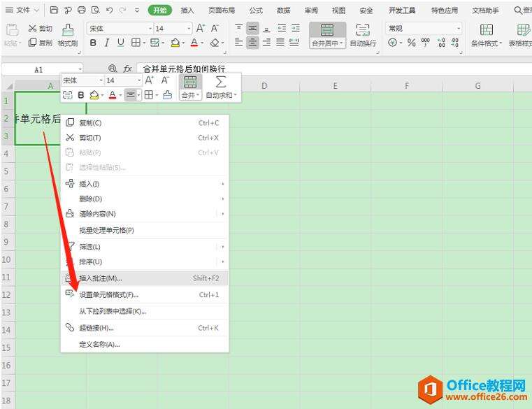Viewport: 532px width, 409px height.
Task: Click the percent style icon
Action: (x=411, y=43)
